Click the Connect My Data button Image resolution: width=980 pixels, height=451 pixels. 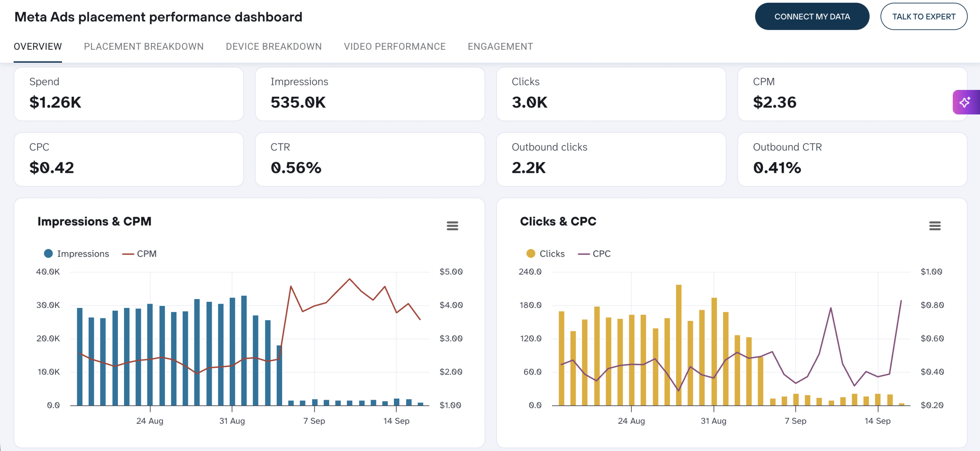[x=812, y=16]
